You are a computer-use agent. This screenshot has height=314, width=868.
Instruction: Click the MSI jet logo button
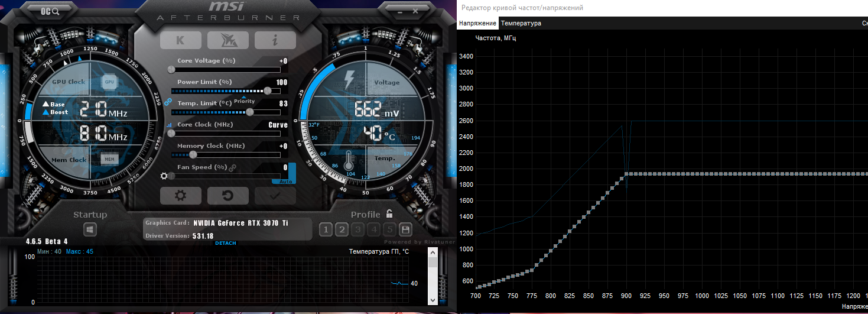[x=228, y=40]
